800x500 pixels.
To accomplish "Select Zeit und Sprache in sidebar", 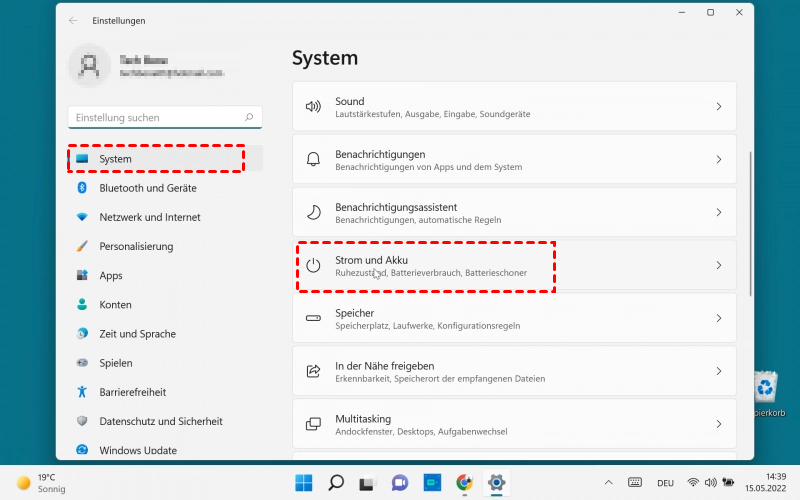I will (x=165, y=334).
